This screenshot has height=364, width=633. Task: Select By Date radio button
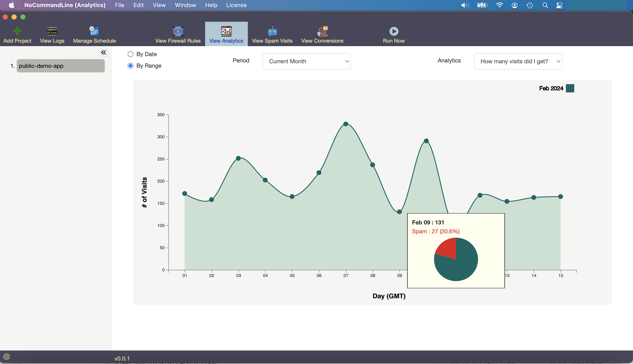(x=130, y=54)
